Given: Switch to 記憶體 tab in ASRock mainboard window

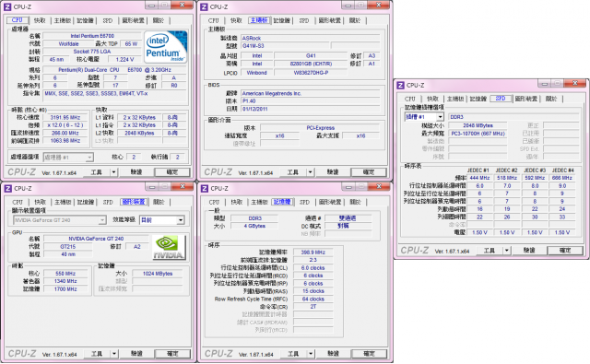Looking at the screenshot, I should tap(282, 20).
